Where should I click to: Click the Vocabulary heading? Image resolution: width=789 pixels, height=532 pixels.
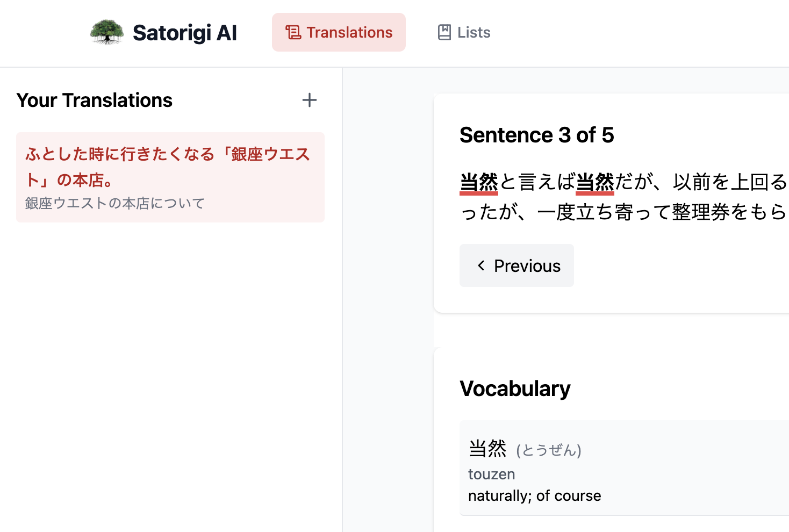(x=515, y=389)
